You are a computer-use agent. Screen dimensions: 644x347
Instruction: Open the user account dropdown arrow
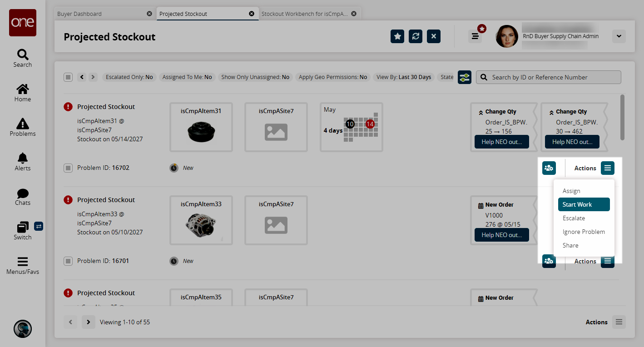pyautogui.click(x=619, y=36)
